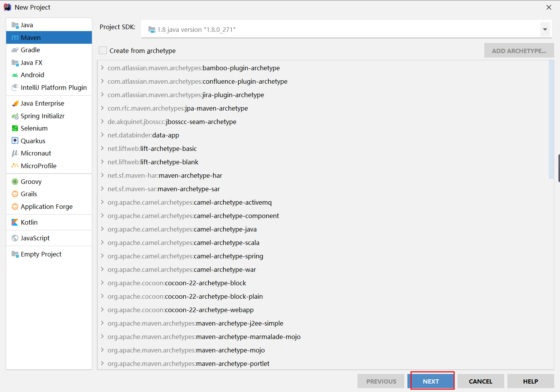Image resolution: width=560 pixels, height=392 pixels.
Task: Click the Micronaut icon in sidebar
Action: coord(15,154)
